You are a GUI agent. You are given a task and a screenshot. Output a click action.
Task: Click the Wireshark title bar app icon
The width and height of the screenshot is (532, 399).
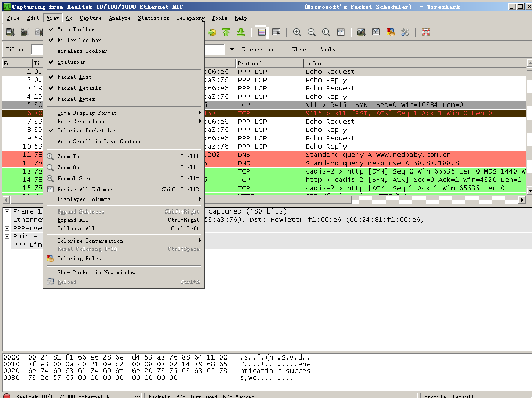6,6
